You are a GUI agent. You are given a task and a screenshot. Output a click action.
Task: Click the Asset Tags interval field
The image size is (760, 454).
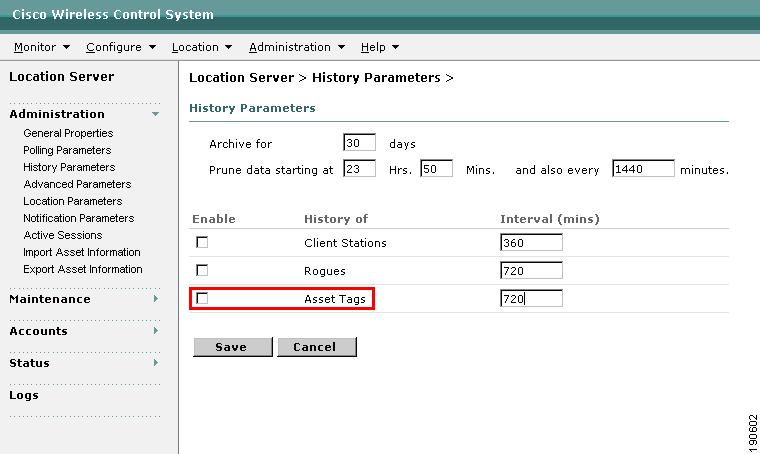pyautogui.click(x=531, y=298)
